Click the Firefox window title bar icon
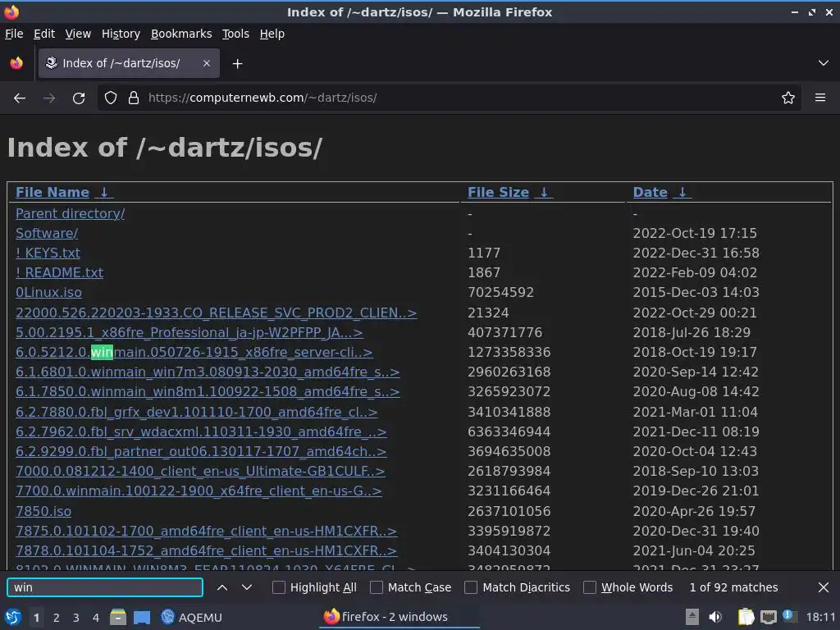840x630 pixels. pos(11,11)
